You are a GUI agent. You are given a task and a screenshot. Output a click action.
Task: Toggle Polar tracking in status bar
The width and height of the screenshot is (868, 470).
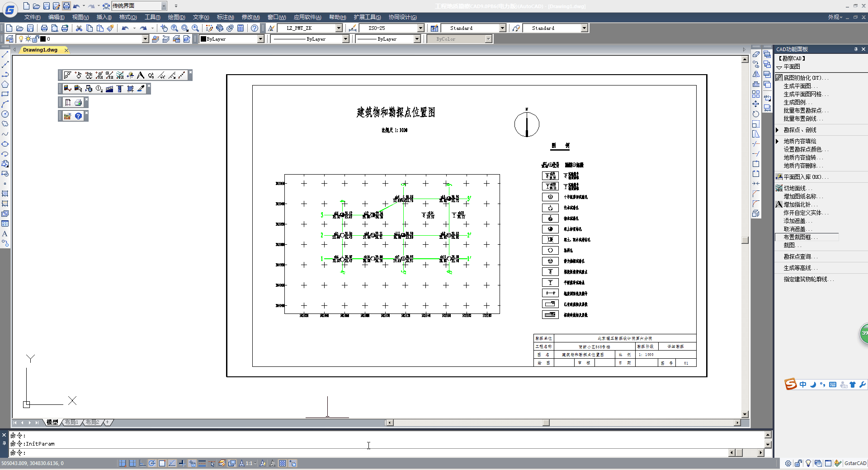point(152,463)
